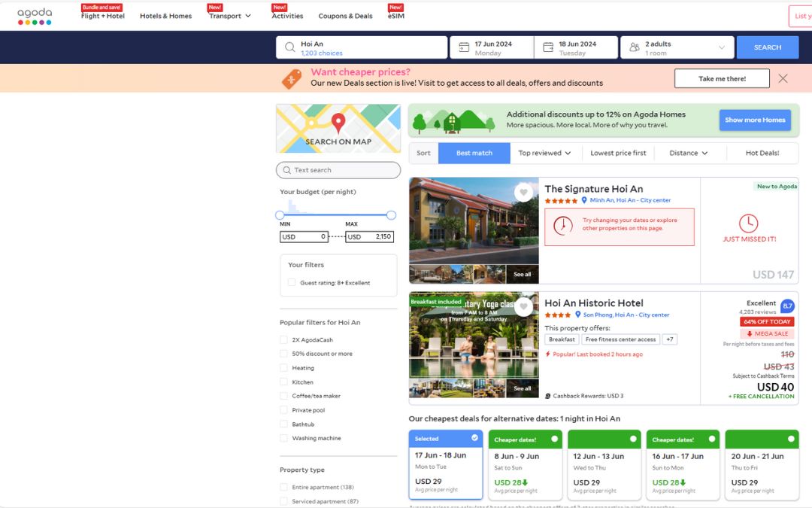Select the Serviced apartment property type

(x=283, y=500)
